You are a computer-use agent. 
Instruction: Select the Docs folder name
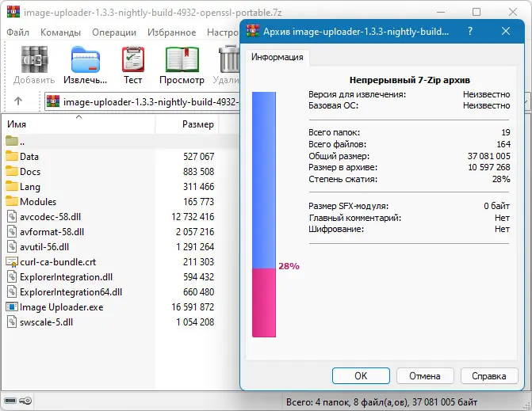click(30, 171)
